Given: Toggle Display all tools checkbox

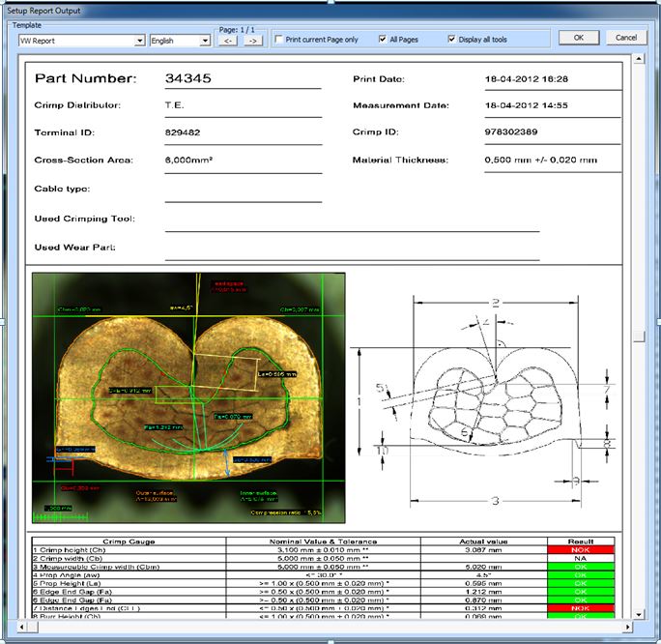Looking at the screenshot, I should 452,40.
